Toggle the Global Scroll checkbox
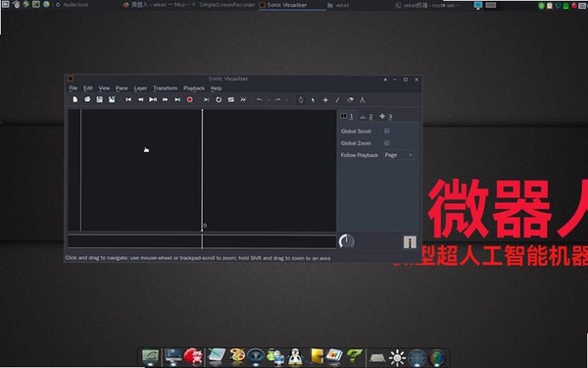This screenshot has height=368, width=588. (387, 131)
